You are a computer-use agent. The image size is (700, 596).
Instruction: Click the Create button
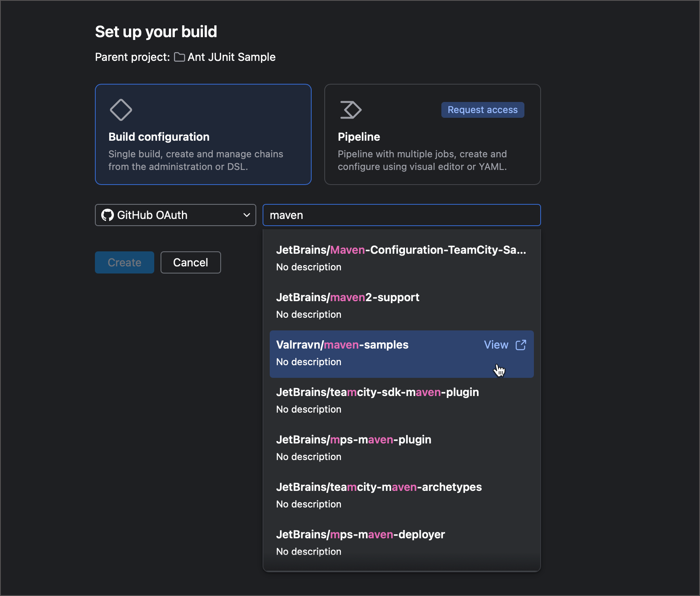(x=125, y=262)
